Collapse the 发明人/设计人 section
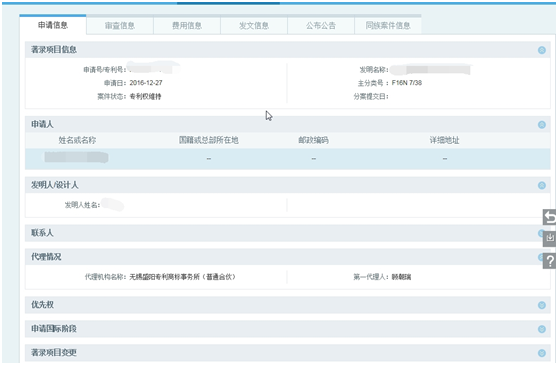 coord(542,185)
